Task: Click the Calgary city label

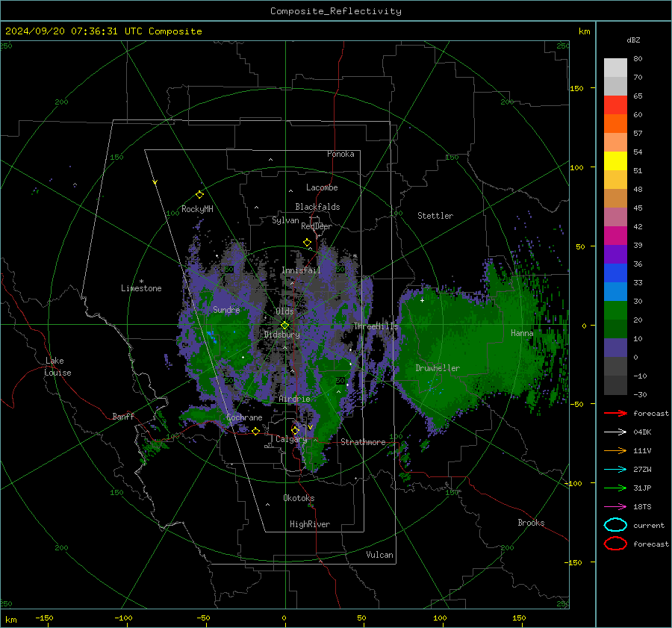Action: coord(291,439)
